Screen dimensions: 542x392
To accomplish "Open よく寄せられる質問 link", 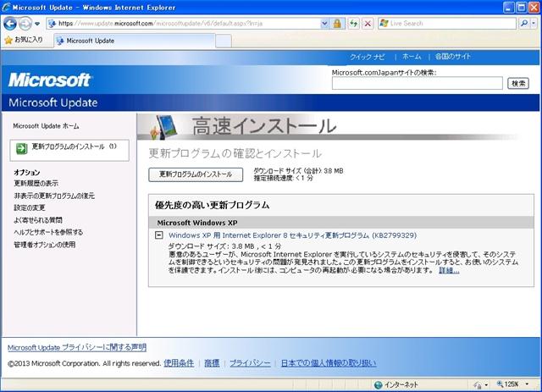I will pyautogui.click(x=38, y=220).
